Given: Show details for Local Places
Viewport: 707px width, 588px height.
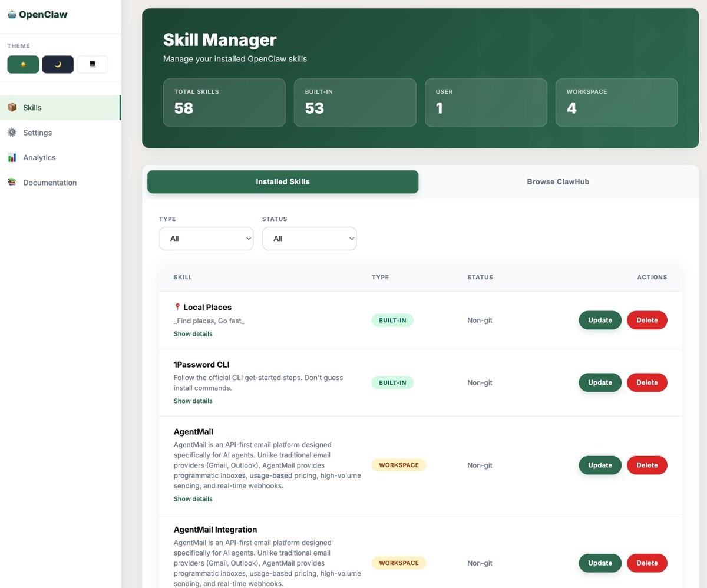Looking at the screenshot, I should click(193, 334).
